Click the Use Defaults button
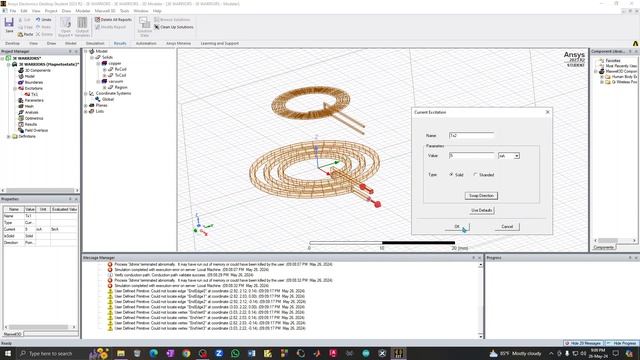Image resolution: width=640 pixels, height=360 pixels. coord(482,211)
